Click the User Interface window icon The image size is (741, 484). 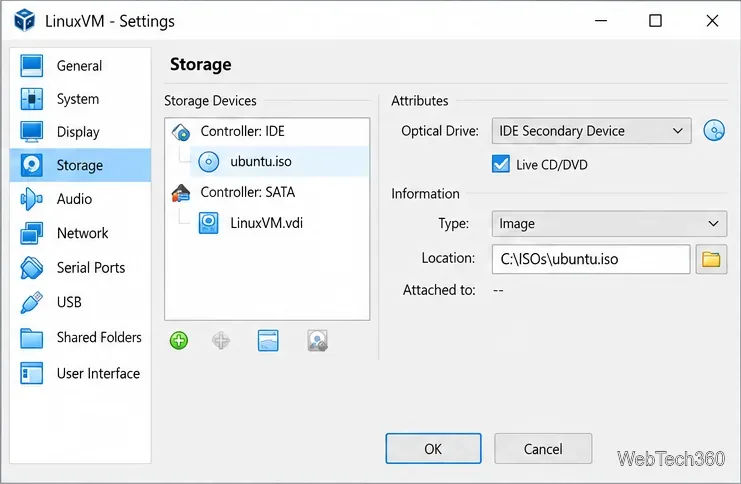pos(32,373)
